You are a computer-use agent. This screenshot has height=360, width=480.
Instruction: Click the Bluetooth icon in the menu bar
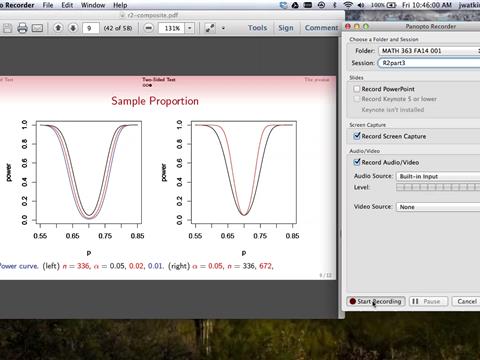click(x=335, y=5)
